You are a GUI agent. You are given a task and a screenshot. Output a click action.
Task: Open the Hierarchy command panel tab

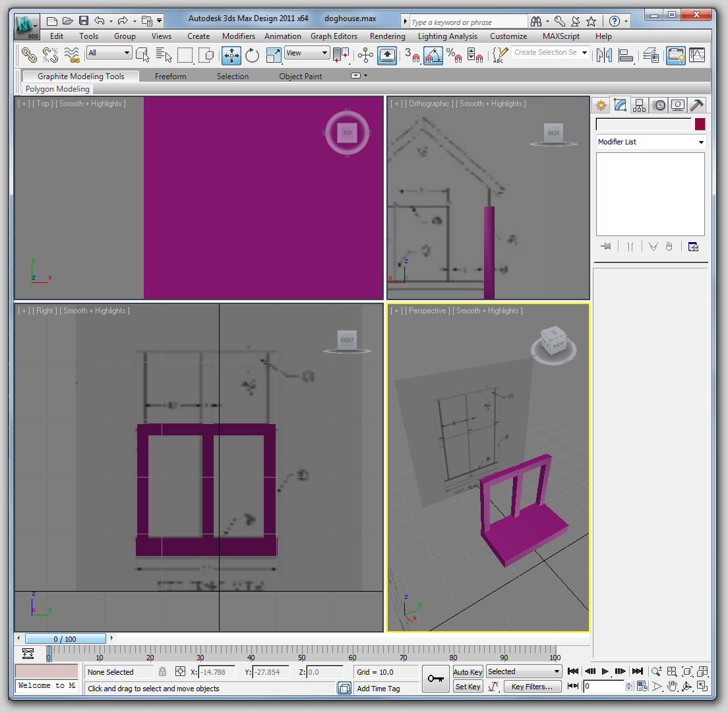point(639,106)
